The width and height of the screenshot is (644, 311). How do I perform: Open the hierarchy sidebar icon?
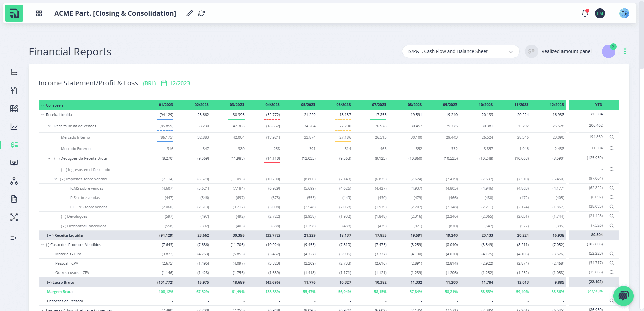point(14,181)
